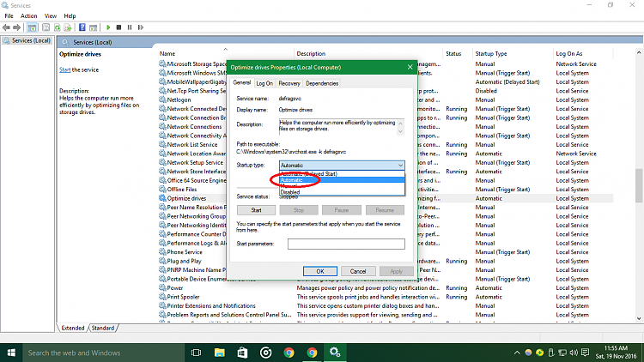
Task: Open Help via the blue question-mark icon
Action: pos(82,27)
